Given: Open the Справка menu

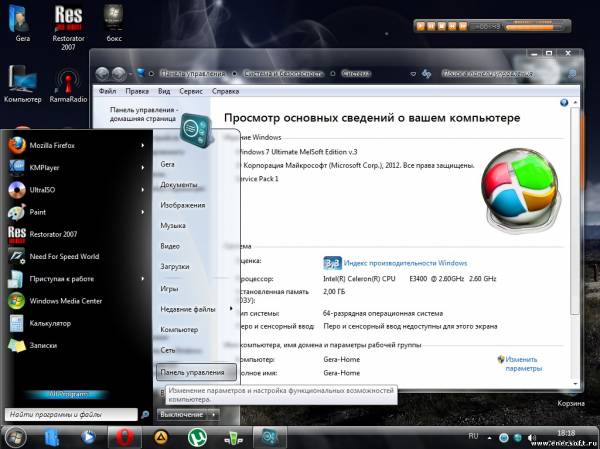Looking at the screenshot, I should tap(225, 91).
